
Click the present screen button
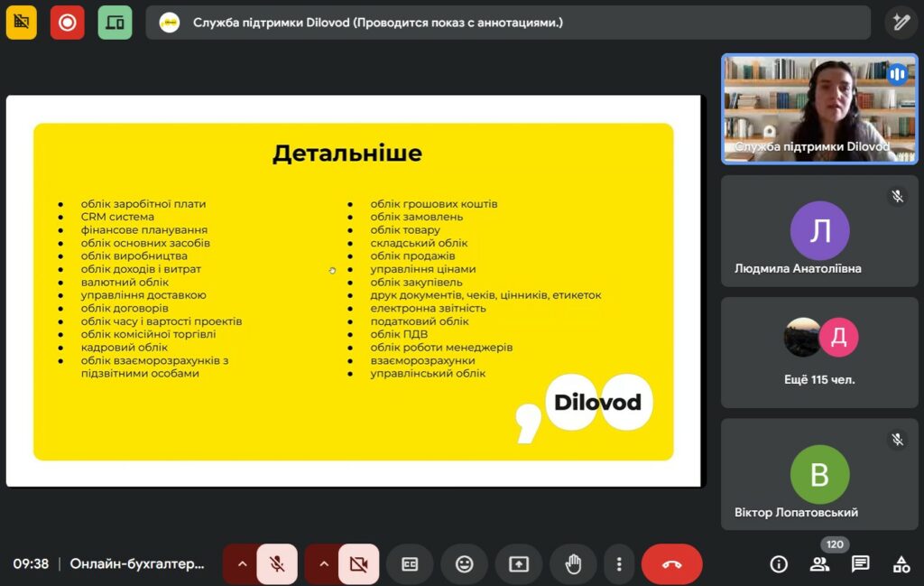pos(519,564)
